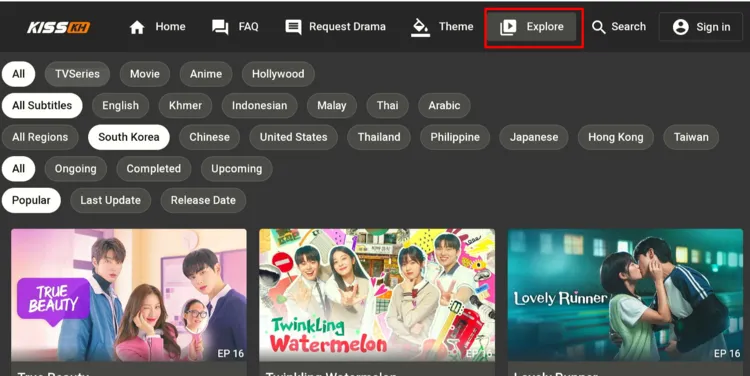Image resolution: width=750 pixels, height=376 pixels.
Task: Open Lovely Runner drama thumbnail
Action: click(x=625, y=295)
